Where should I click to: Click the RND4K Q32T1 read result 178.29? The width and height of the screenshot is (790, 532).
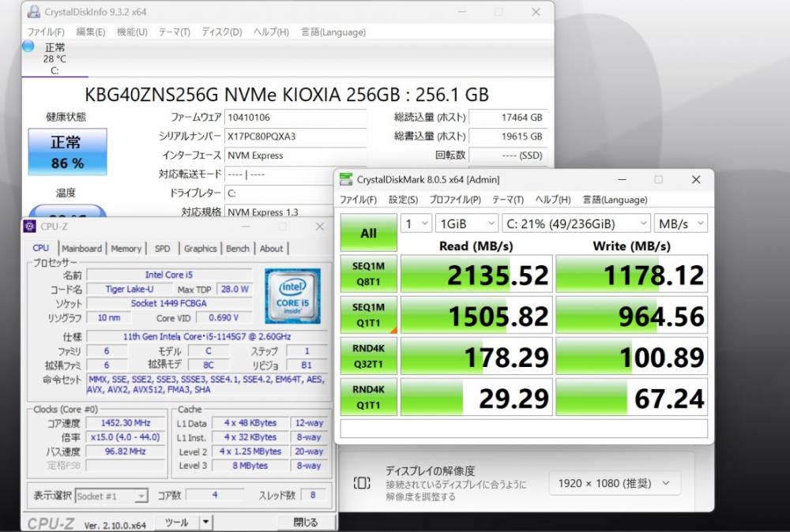point(476,356)
